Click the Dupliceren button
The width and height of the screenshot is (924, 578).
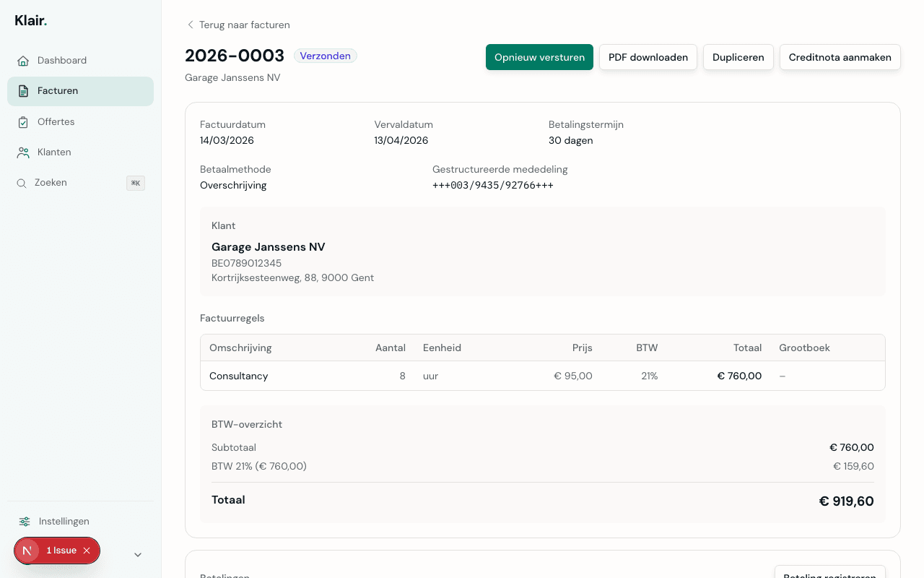(738, 57)
